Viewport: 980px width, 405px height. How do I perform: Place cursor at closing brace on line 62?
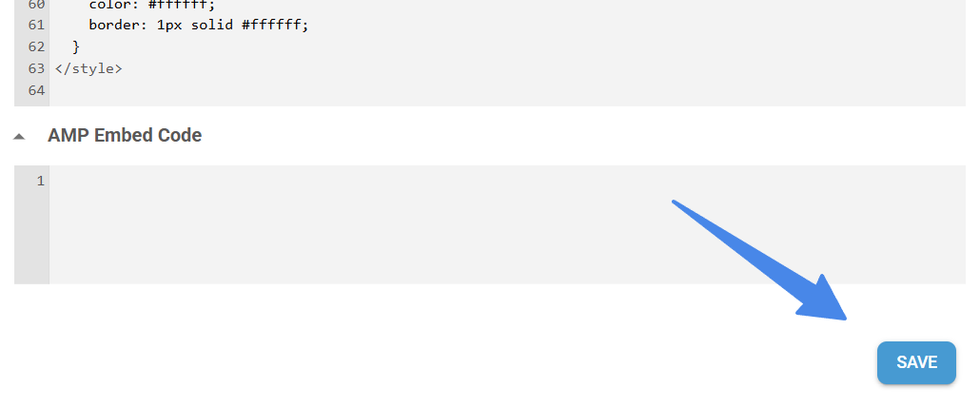(x=76, y=47)
